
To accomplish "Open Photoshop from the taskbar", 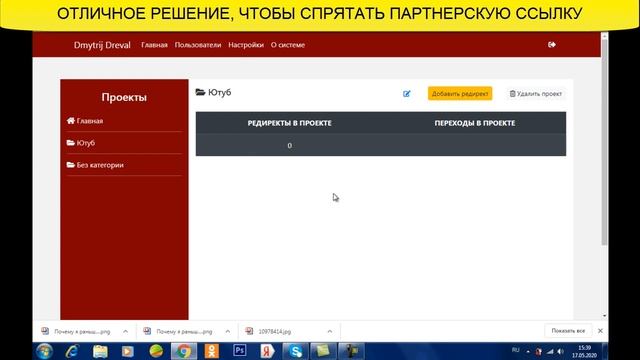I will tap(240, 351).
